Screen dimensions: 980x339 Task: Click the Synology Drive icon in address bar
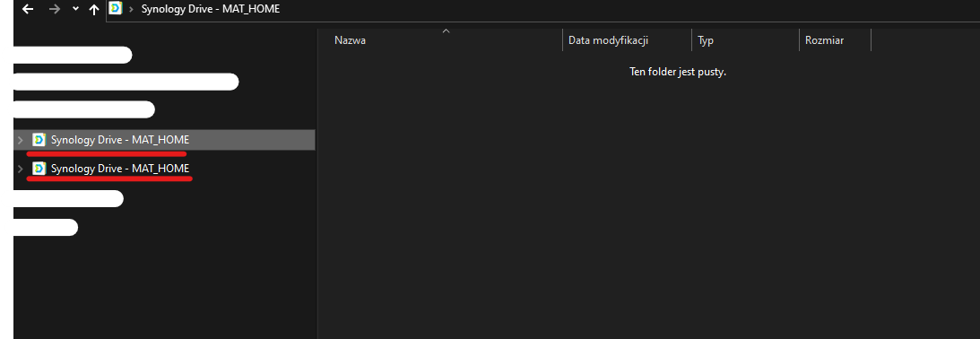pyautogui.click(x=116, y=9)
